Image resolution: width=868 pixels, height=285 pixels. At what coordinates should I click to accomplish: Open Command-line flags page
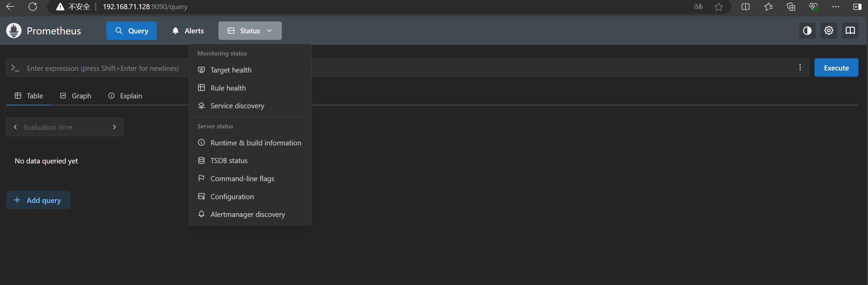250,178
